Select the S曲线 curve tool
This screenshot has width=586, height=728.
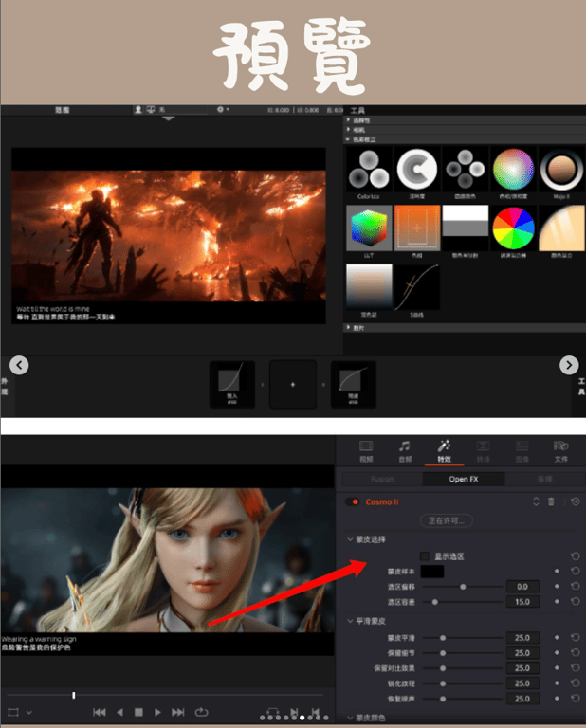[x=417, y=287]
